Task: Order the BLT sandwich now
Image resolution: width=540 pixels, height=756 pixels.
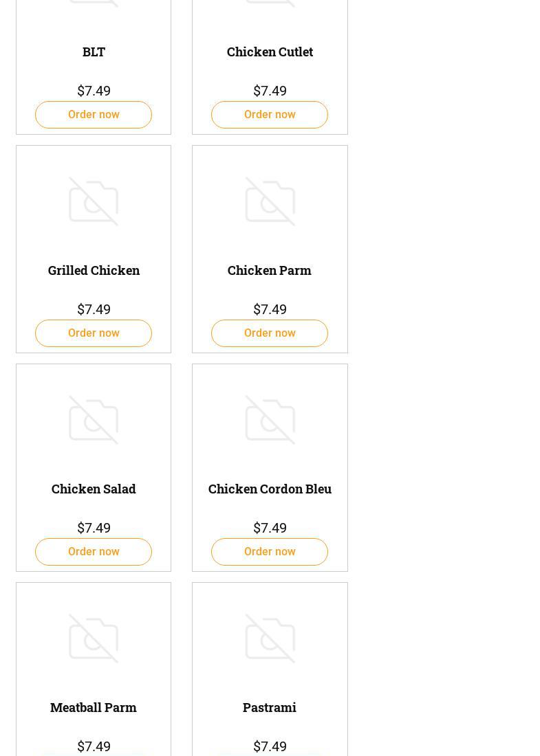Action: pyautogui.click(x=94, y=115)
